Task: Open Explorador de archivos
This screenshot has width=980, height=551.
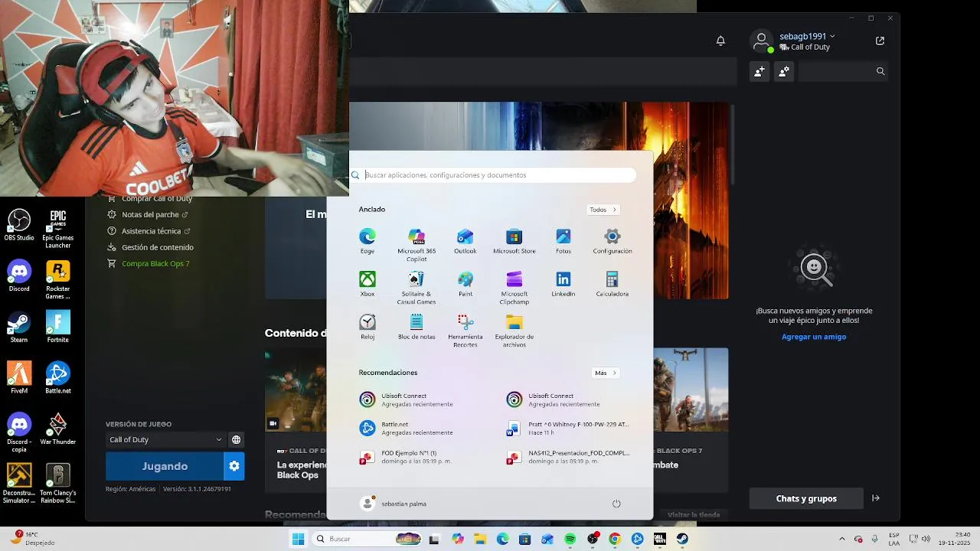Action: click(x=514, y=331)
